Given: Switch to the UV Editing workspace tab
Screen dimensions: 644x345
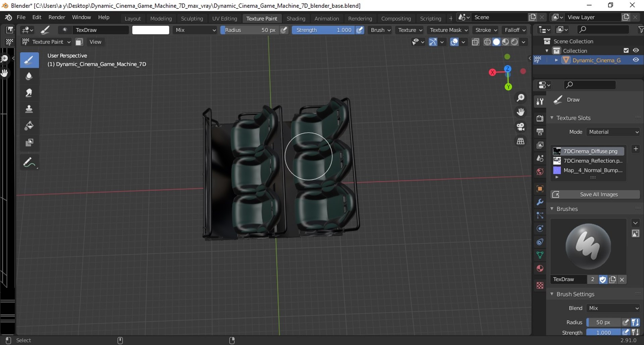Looking at the screenshot, I should pyautogui.click(x=224, y=18).
